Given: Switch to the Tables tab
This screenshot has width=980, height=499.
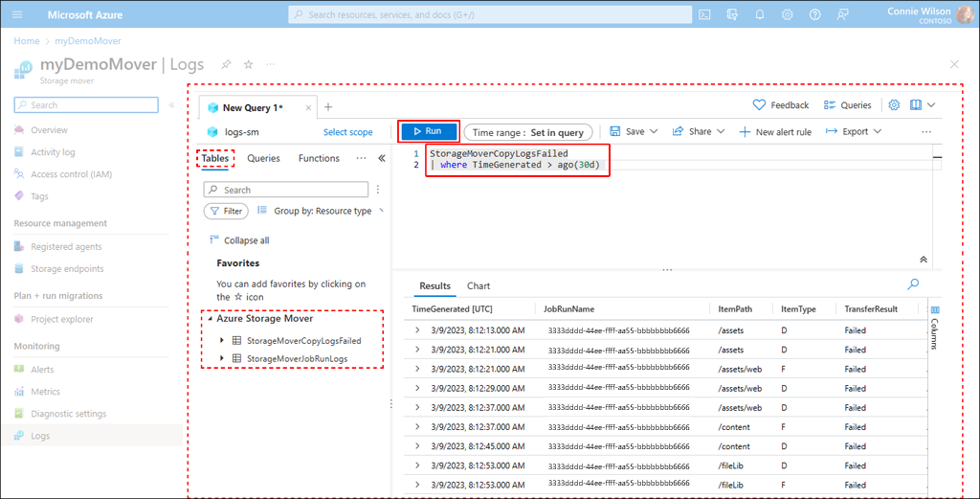Looking at the screenshot, I should pos(215,158).
